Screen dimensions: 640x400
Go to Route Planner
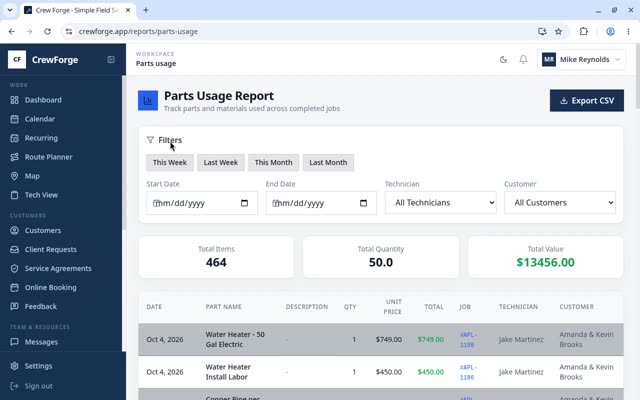48,157
